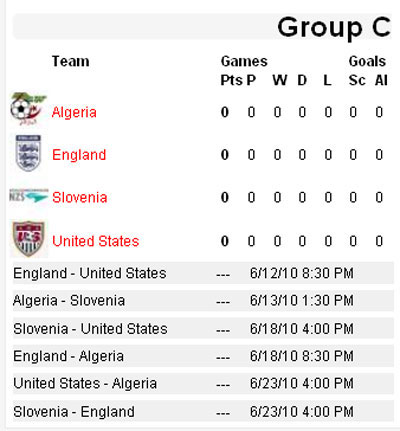This screenshot has height=431, width=400.
Task: Click the Pts column header
Action: [231, 80]
